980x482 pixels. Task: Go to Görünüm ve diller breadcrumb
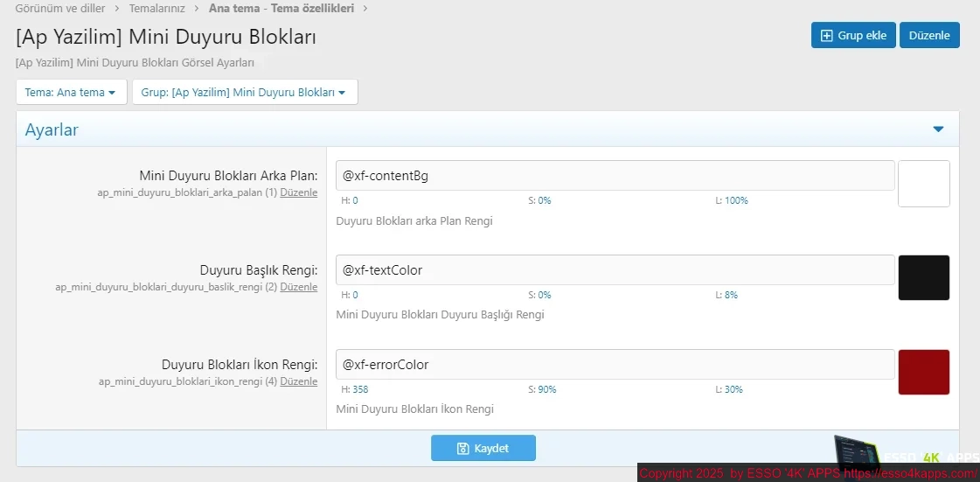pyautogui.click(x=60, y=9)
